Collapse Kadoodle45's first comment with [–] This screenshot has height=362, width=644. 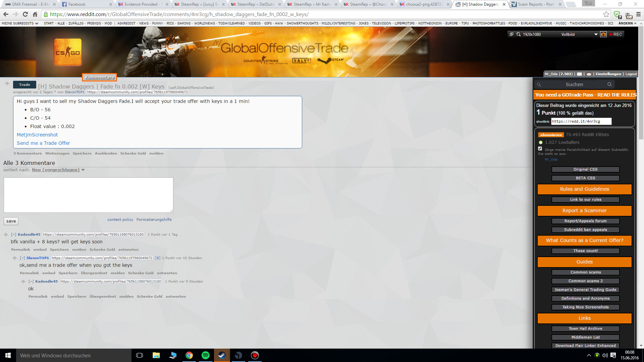[x=13, y=235]
